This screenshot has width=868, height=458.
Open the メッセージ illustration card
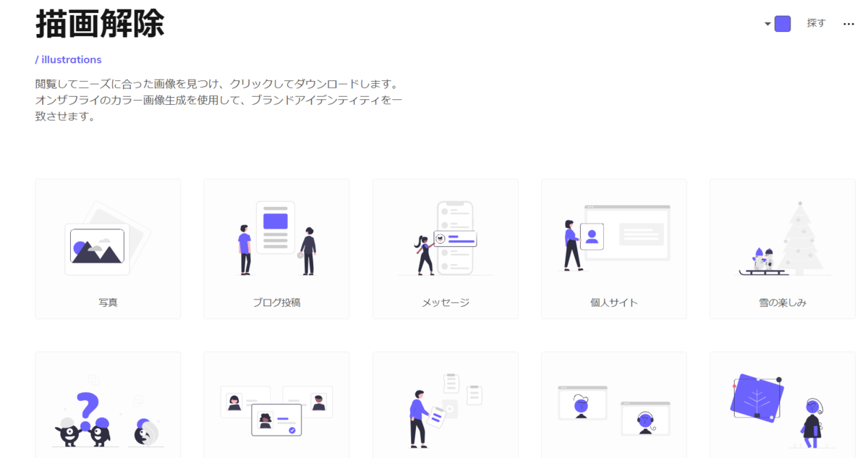pos(446,249)
